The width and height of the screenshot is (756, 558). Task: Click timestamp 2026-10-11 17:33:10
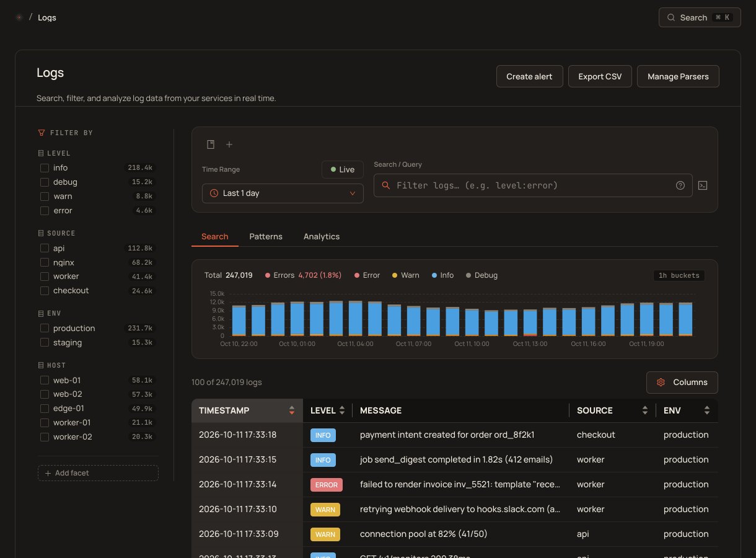coord(238,510)
